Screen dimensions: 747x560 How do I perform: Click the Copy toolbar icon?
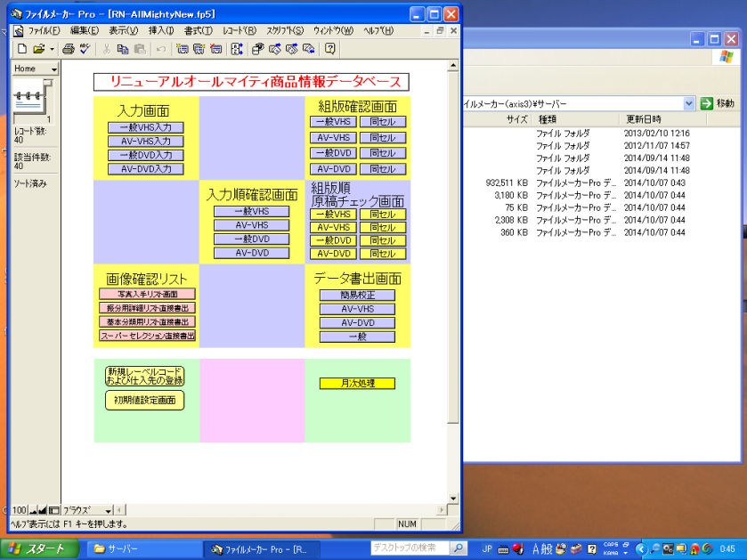pos(123,49)
